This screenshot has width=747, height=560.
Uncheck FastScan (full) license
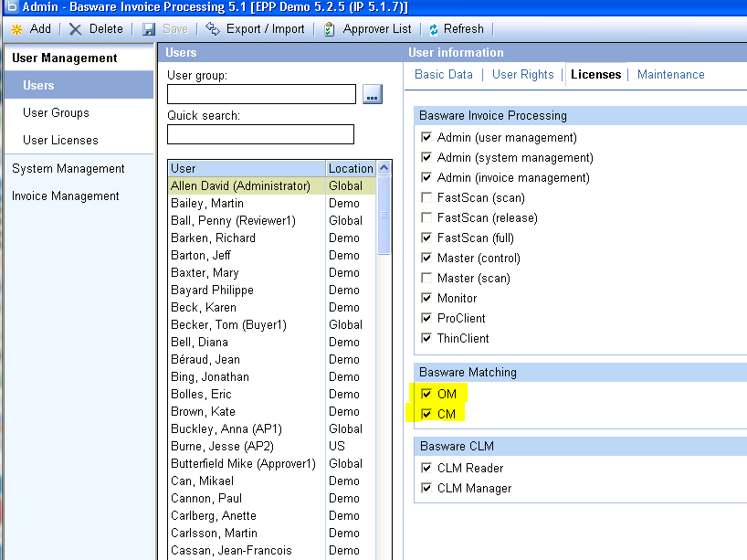426,238
